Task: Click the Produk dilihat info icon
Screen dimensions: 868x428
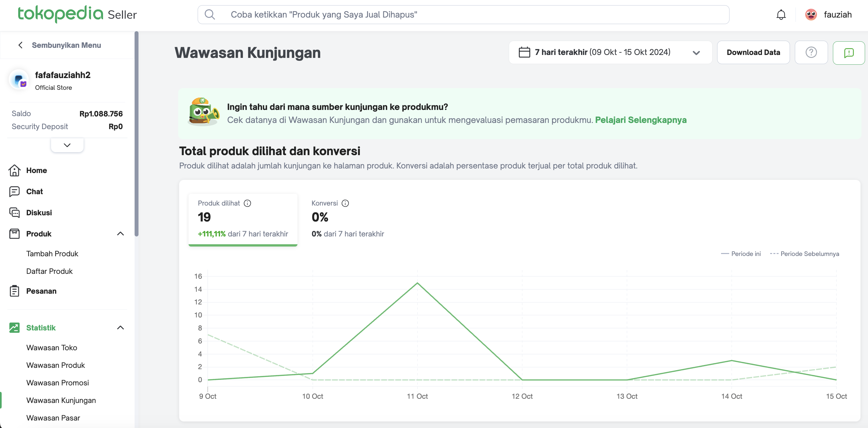Action: click(x=247, y=203)
